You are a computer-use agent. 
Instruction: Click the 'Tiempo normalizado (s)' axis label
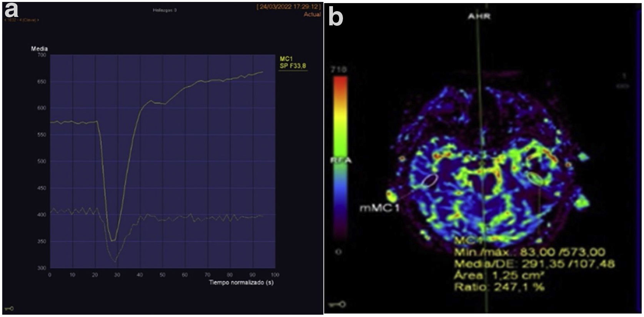click(x=241, y=282)
